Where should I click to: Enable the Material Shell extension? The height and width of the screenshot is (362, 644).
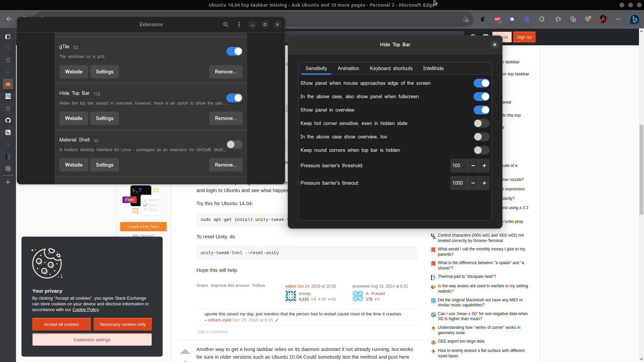click(x=234, y=144)
